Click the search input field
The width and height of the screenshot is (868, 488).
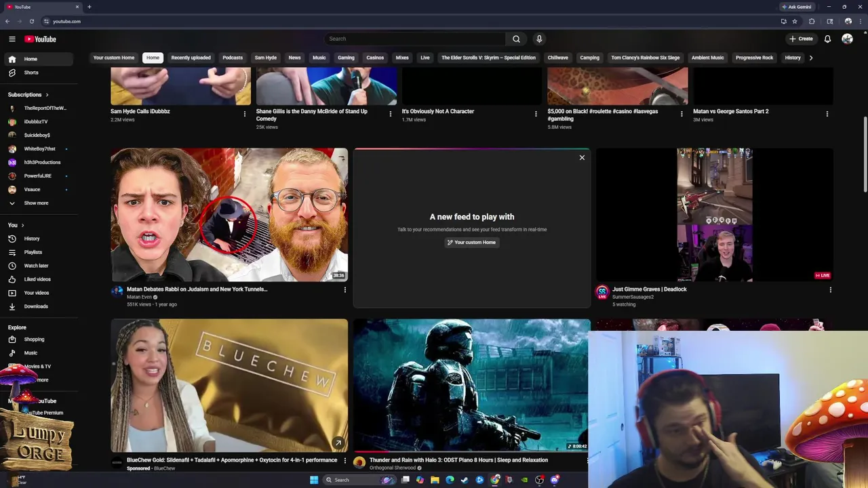[415, 39]
